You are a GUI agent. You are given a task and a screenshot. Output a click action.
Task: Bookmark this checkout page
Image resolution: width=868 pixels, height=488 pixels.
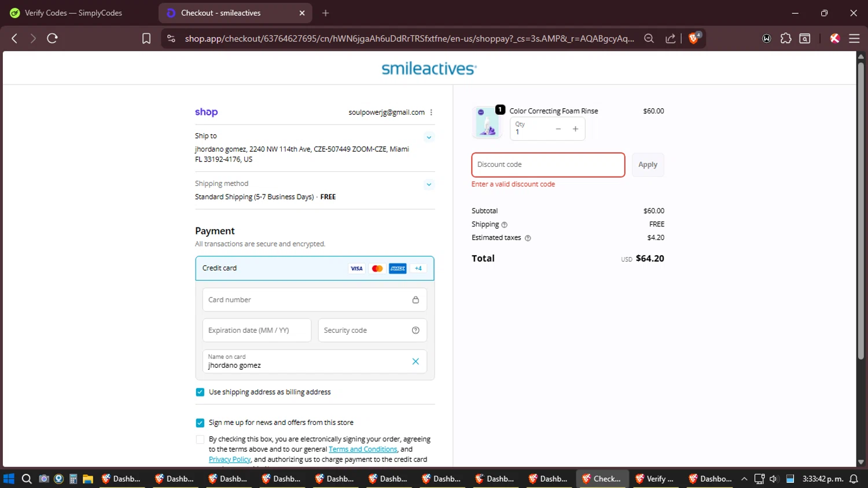tap(146, 38)
